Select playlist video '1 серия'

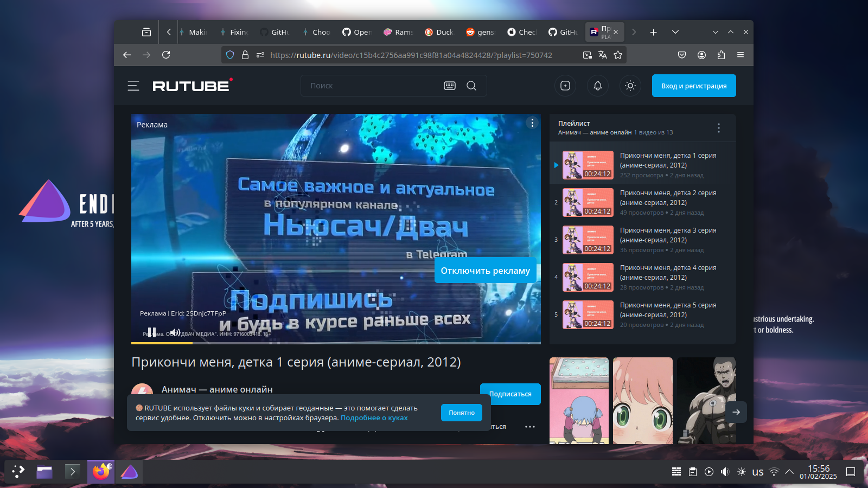[644, 165]
